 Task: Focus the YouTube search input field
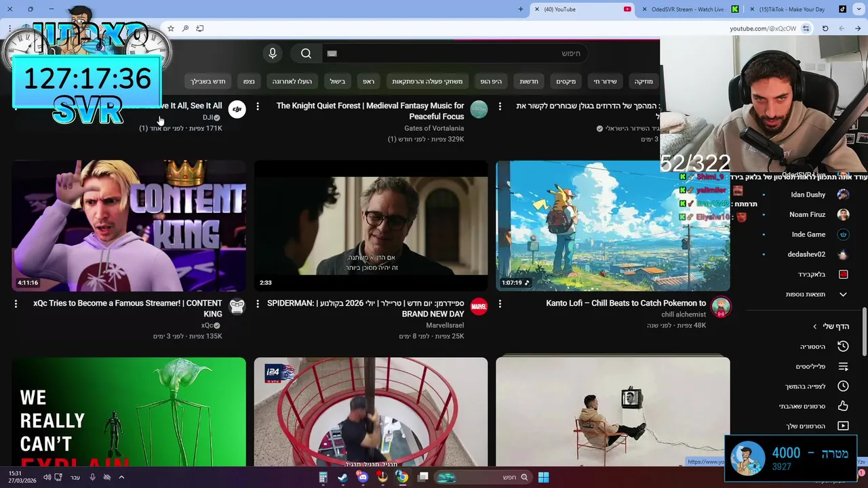coord(454,54)
